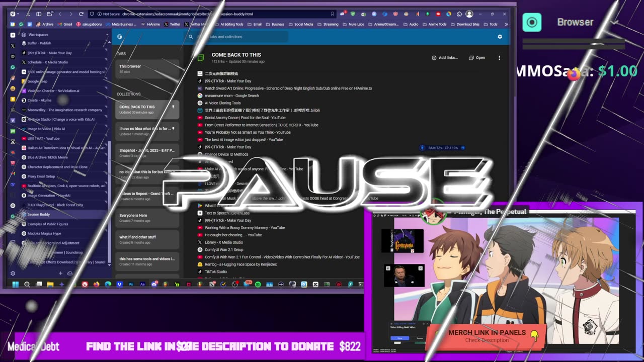Select what if and other stuff collection
This screenshot has height=362, width=644.
click(147, 239)
